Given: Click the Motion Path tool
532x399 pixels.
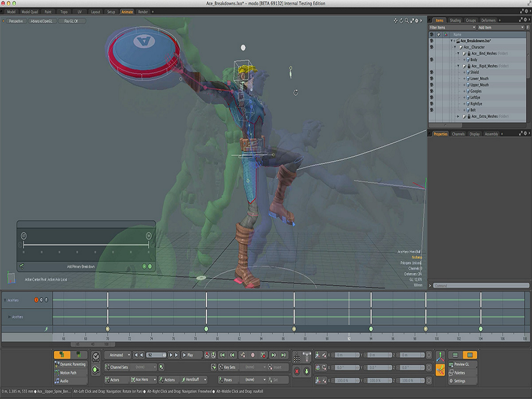Looking at the screenshot, I should point(68,373).
